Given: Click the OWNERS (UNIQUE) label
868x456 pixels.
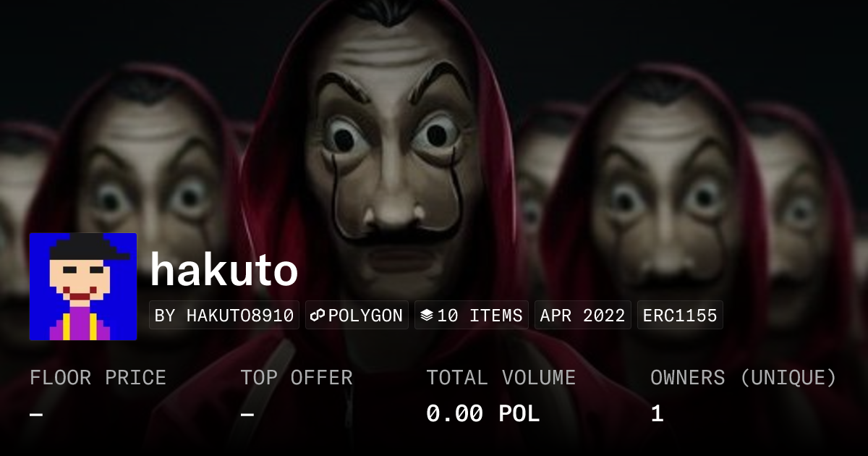Looking at the screenshot, I should pyautogui.click(x=744, y=378).
